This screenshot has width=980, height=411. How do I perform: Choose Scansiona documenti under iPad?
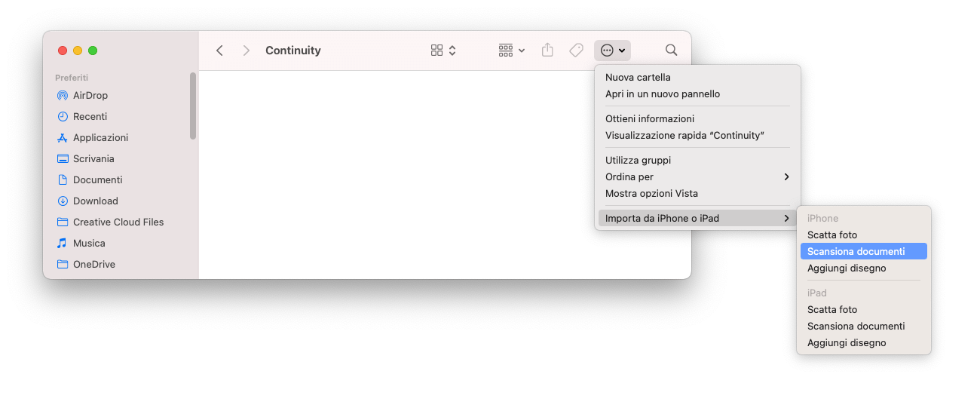(x=864, y=327)
